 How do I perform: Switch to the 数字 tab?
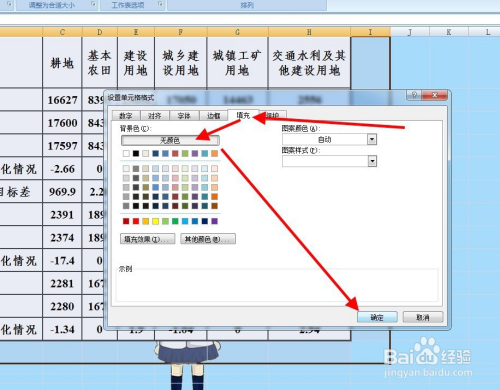tap(126, 116)
